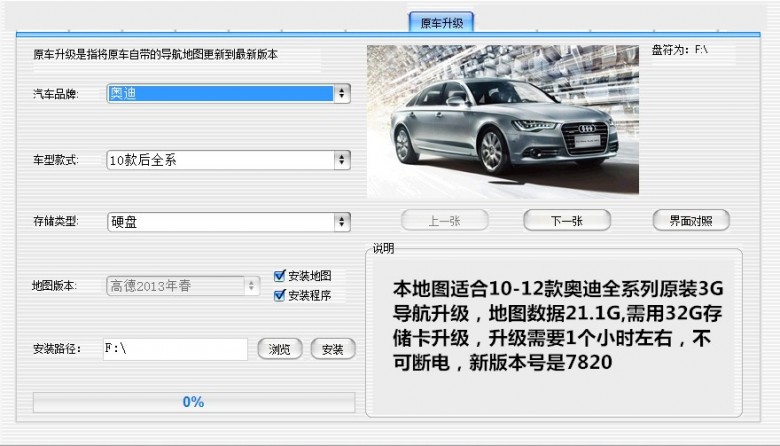This screenshot has width=780, height=446.
Task: Click the 汽车品牌 field label
Action: coord(55,94)
